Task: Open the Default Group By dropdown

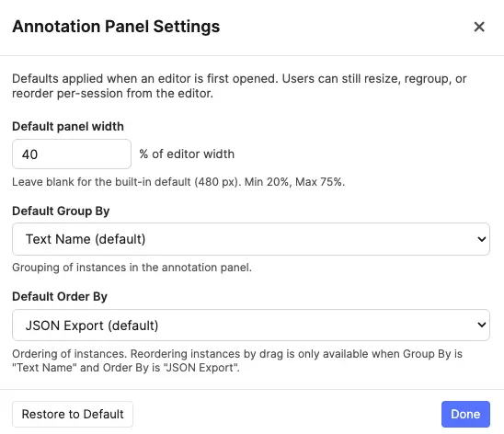Action: (251, 239)
